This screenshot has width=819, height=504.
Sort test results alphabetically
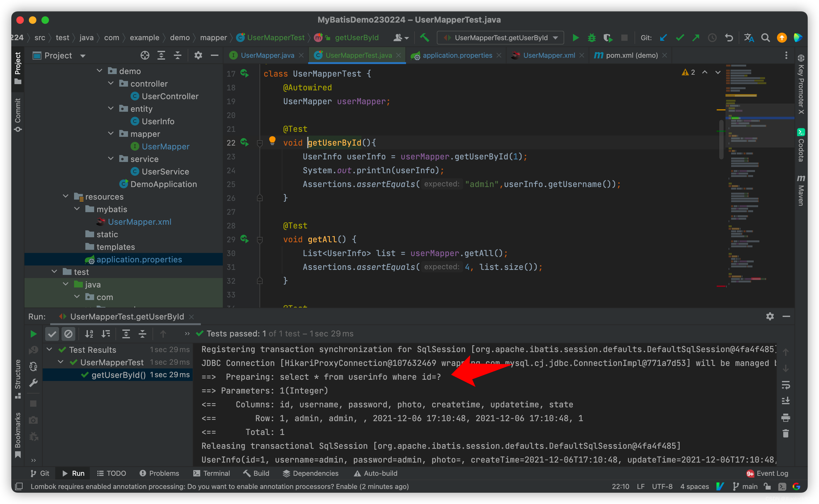pos(89,334)
